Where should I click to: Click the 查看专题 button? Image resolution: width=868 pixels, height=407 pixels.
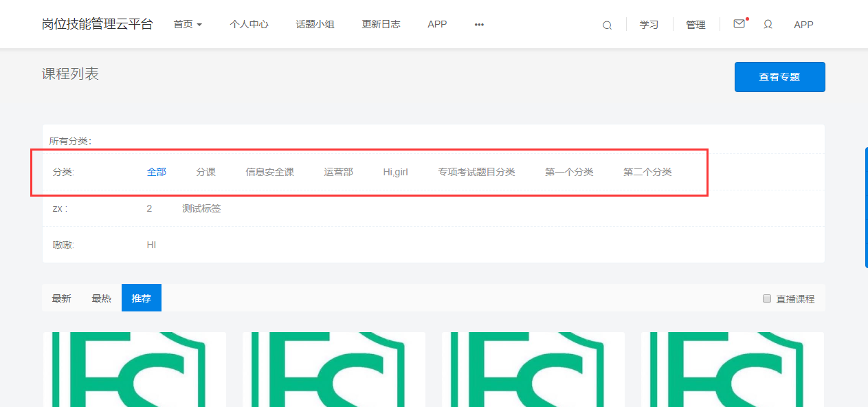[x=779, y=77]
